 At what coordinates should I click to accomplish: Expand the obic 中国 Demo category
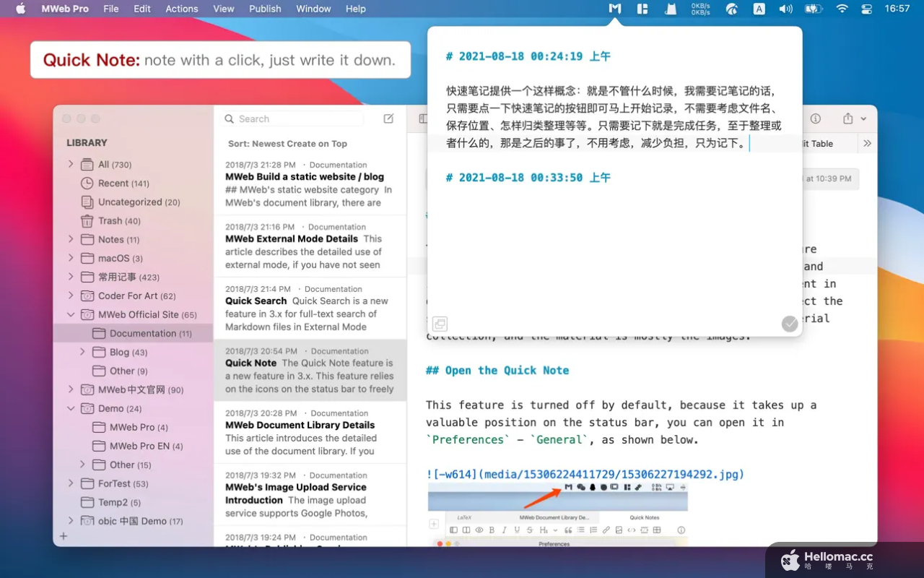click(x=71, y=521)
